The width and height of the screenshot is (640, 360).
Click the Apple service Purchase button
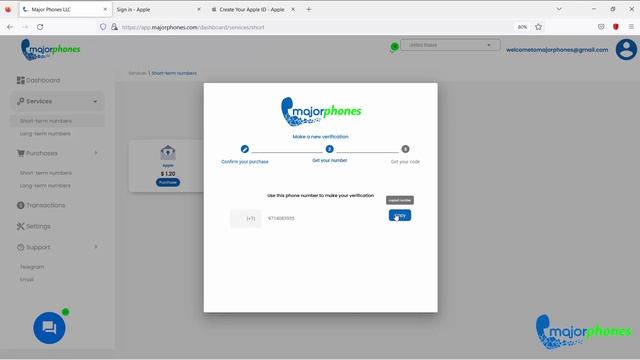pos(168,182)
